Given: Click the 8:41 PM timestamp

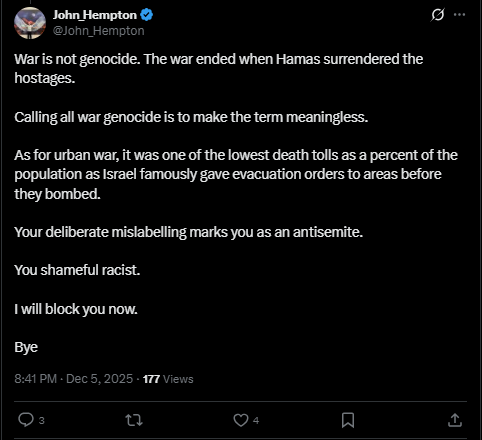Looking at the screenshot, I should point(36,379).
